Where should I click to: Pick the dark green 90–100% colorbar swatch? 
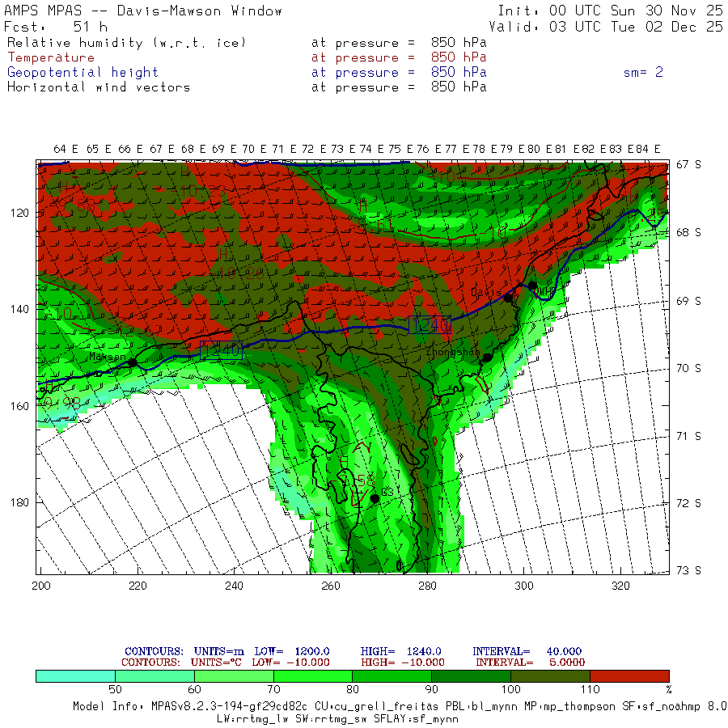pos(472,676)
